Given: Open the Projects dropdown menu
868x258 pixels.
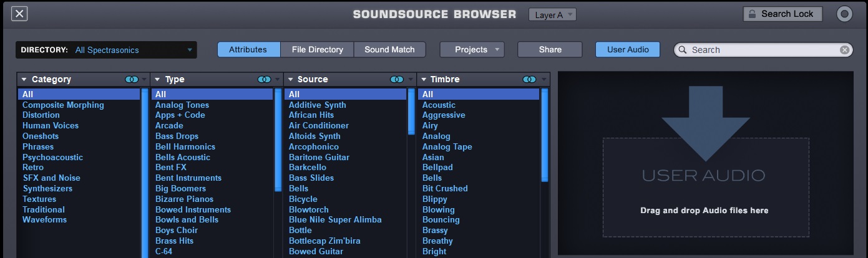Looking at the screenshot, I should tap(471, 49).
